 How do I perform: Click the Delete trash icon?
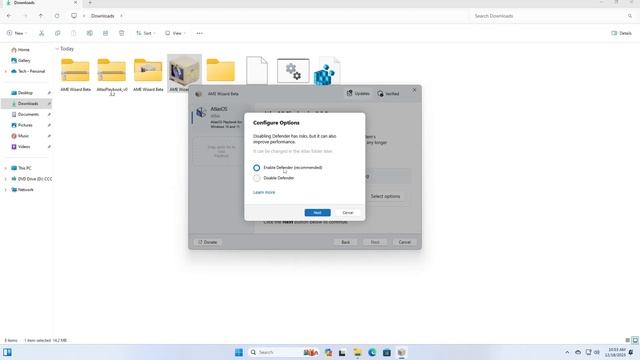pyautogui.click(x=121, y=33)
